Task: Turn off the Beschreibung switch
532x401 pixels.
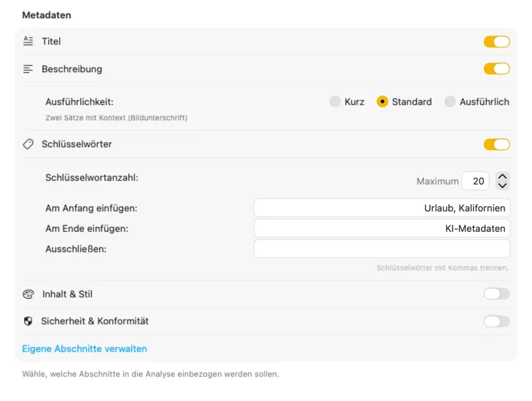Action: (496, 69)
